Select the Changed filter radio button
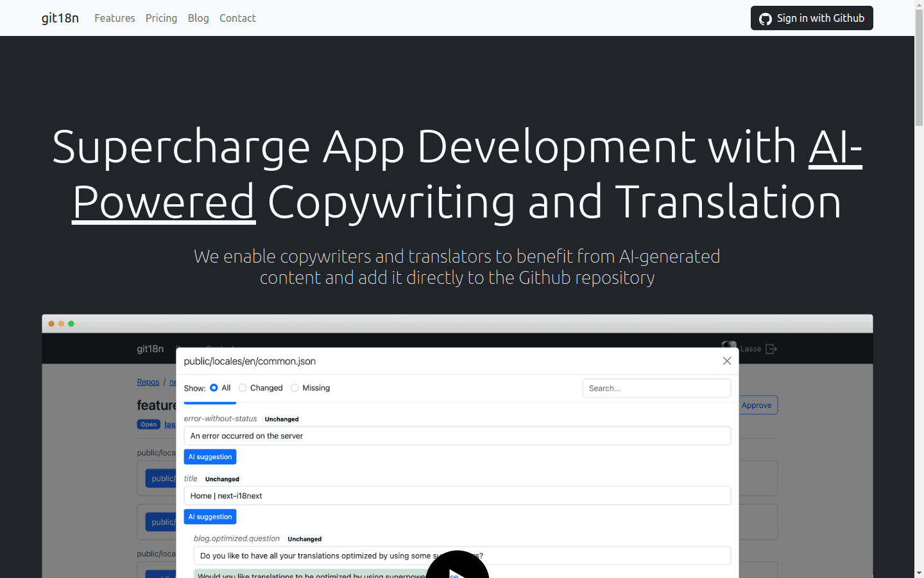The height and width of the screenshot is (578, 924). 242,387
